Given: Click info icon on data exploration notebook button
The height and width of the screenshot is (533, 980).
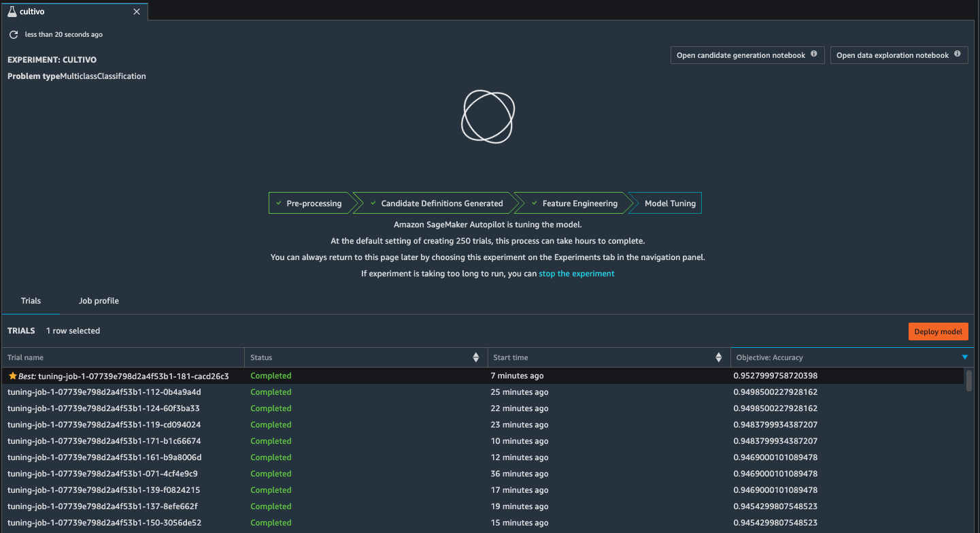Looking at the screenshot, I should pos(958,54).
